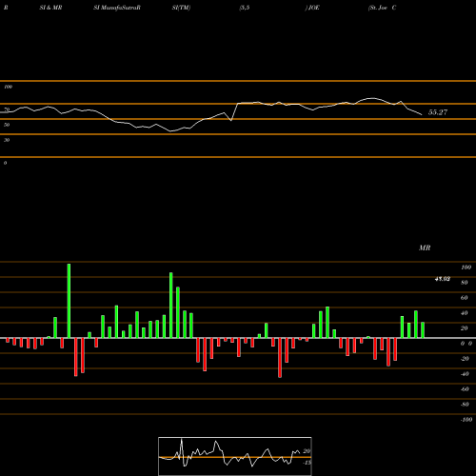
Task: Click the 20 label in mini chart
Action: (307, 451)
